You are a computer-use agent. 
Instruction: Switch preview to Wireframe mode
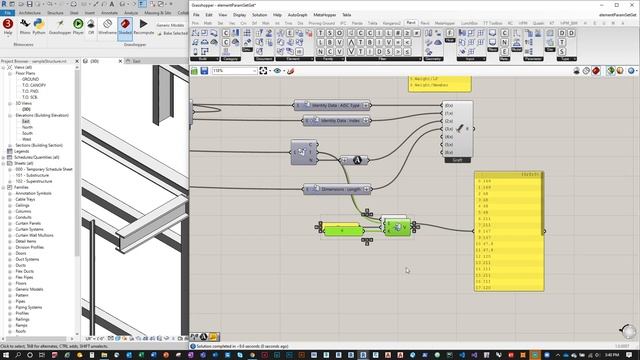[107, 26]
